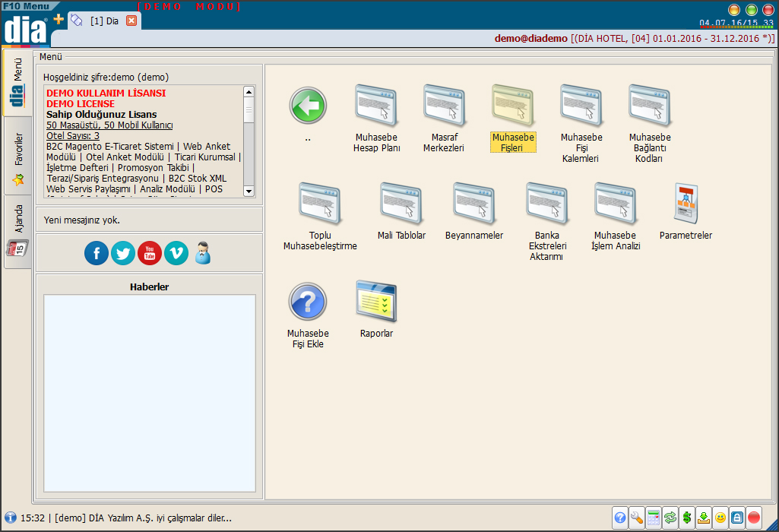This screenshot has height=532, width=779.
Task: Click the DEMO KULLANIM LİSANSI text
Action: click(x=106, y=93)
